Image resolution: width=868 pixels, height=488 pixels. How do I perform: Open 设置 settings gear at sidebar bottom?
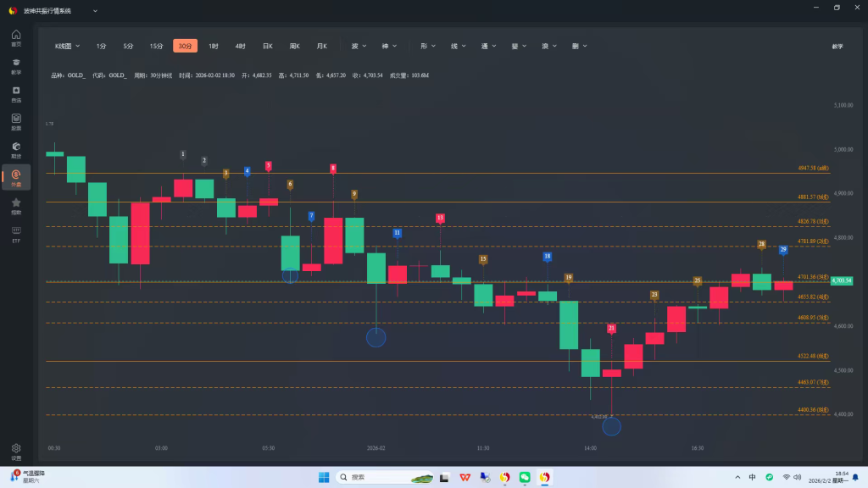click(x=16, y=451)
